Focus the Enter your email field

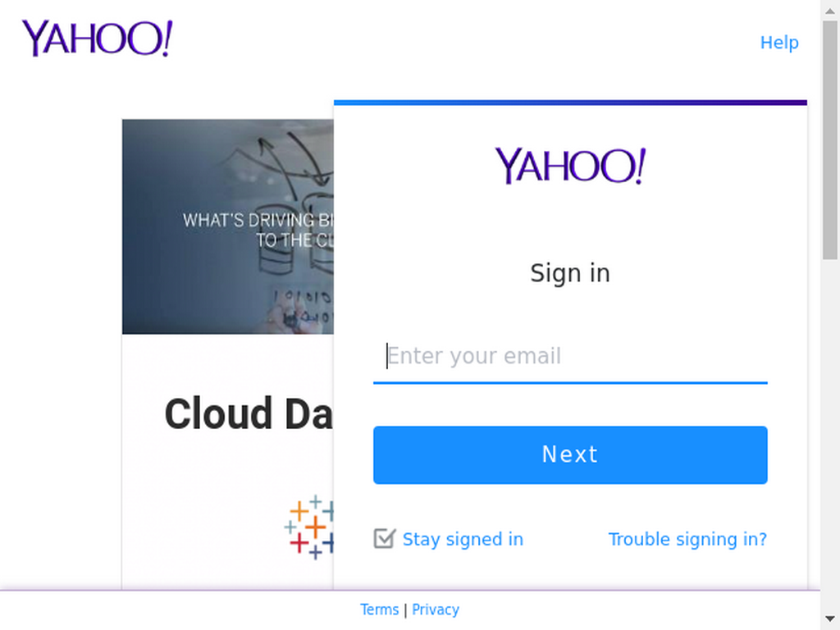pyautogui.click(x=570, y=356)
